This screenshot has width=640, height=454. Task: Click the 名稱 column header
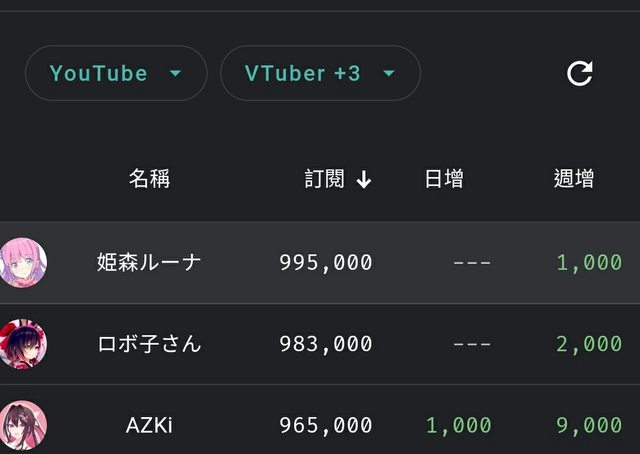(149, 179)
